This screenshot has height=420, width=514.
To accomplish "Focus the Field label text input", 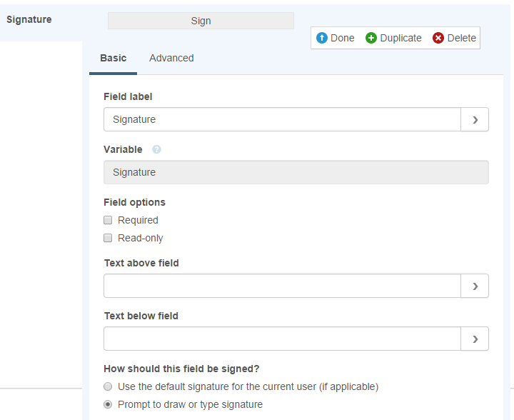I will click(x=282, y=119).
